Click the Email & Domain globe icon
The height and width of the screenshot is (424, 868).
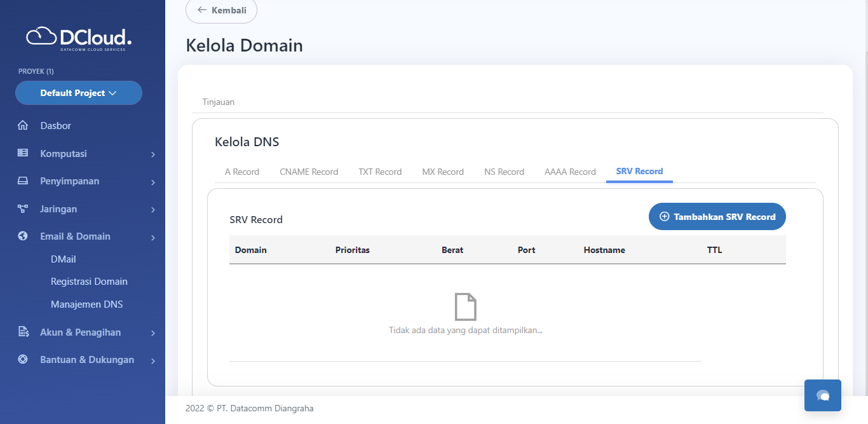(x=23, y=236)
